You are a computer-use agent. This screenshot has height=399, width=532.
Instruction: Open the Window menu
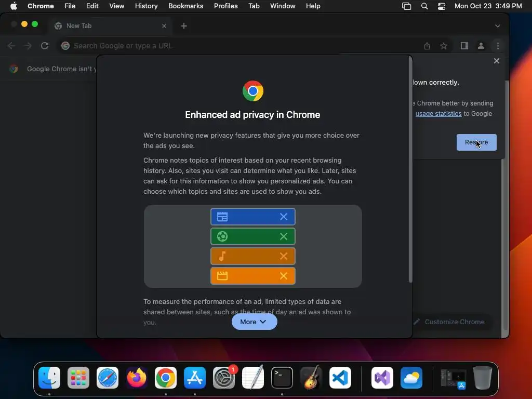[283, 6]
